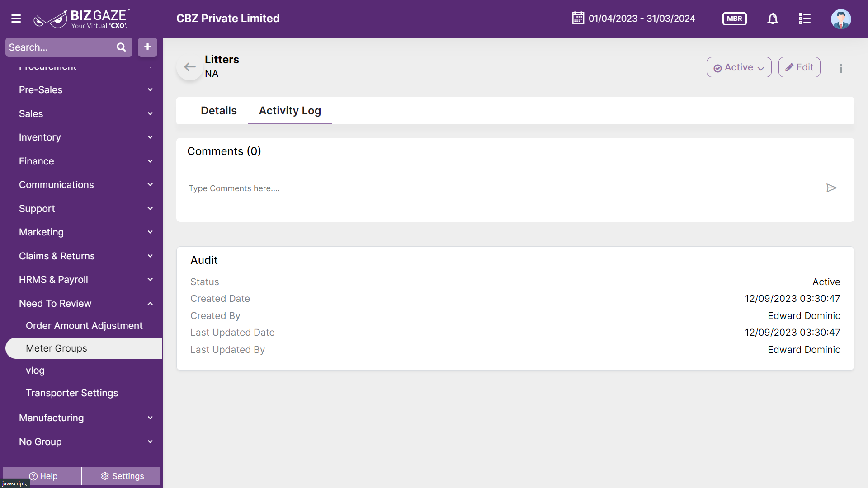Click the Created By value Edward Dominic
Viewport: 868px width, 488px height.
pos(804,316)
